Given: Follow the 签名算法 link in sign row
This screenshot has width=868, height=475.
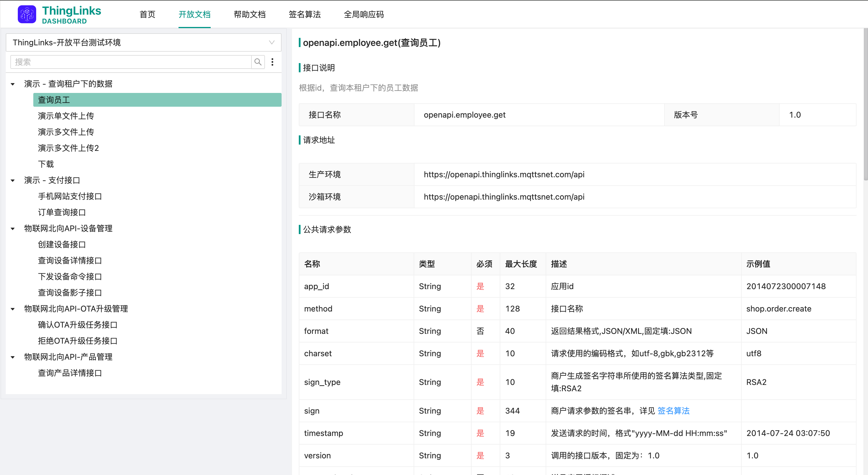Looking at the screenshot, I should [673, 411].
